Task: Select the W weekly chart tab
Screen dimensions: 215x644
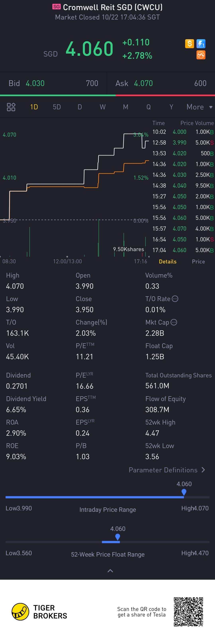Action: [103, 107]
